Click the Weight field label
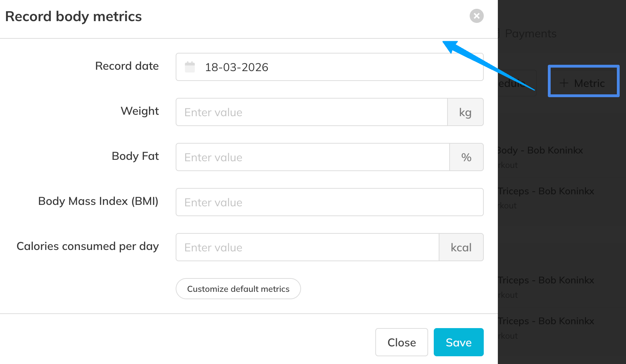The image size is (626, 364). 139,111
